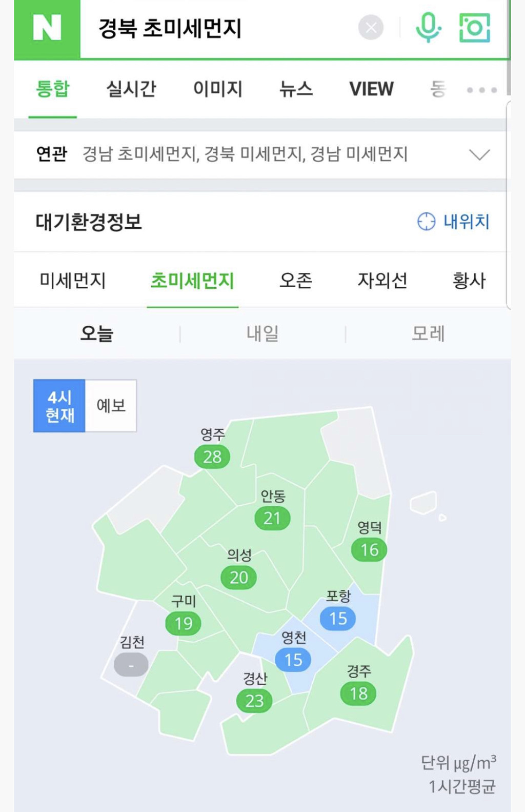Start voice search with microphone icon
Screen dimensions: 525x812
point(428,28)
